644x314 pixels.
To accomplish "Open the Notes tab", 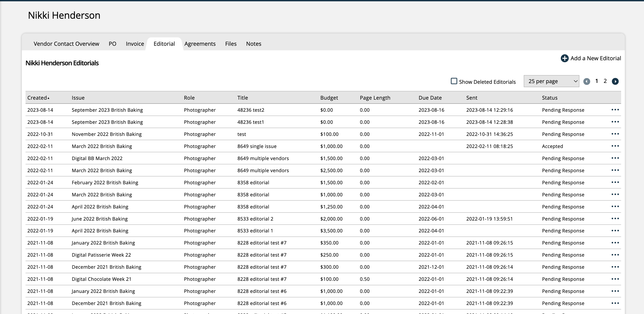I will (254, 44).
